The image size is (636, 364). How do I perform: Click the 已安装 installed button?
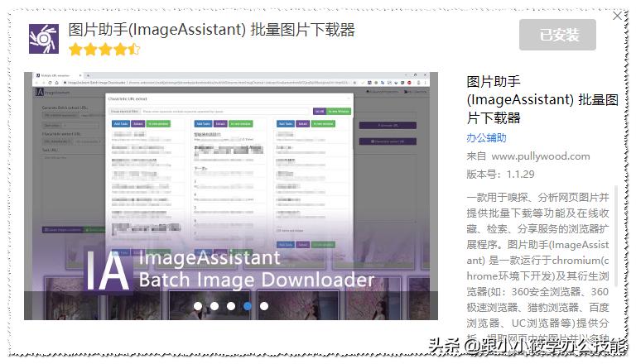coord(557,35)
